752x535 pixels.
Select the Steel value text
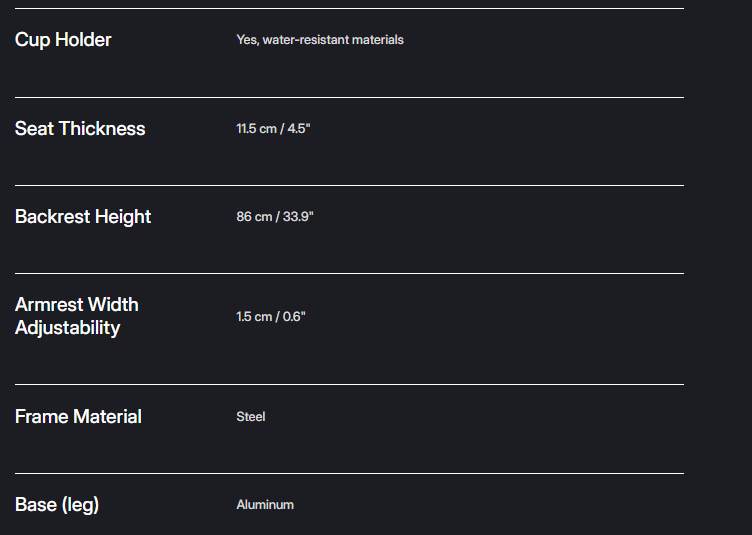click(251, 417)
